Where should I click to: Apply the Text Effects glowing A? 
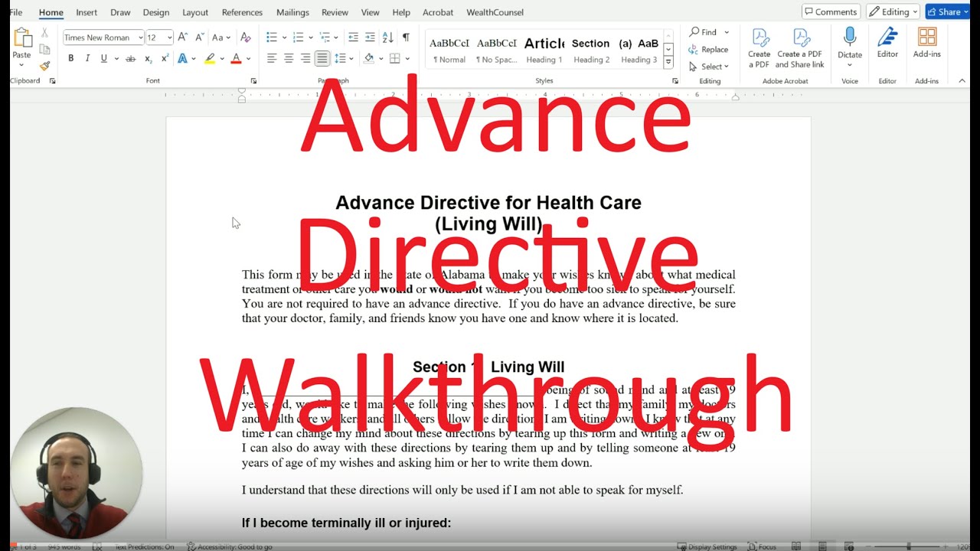(x=182, y=58)
